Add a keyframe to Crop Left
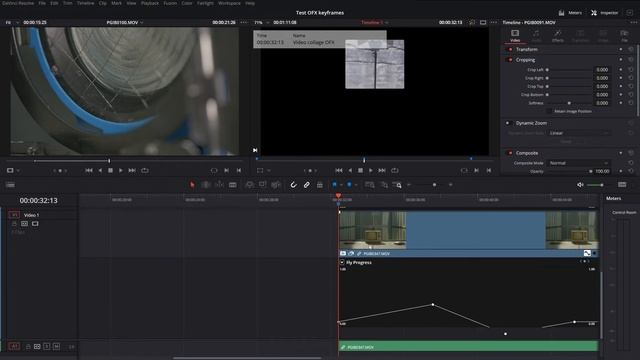Viewport: 640px width, 360px height. coord(621,70)
